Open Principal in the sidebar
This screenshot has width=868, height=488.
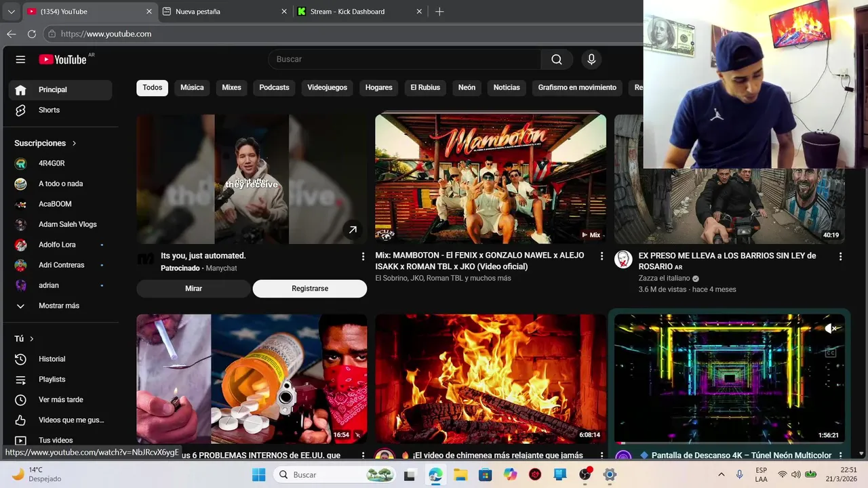(60, 89)
